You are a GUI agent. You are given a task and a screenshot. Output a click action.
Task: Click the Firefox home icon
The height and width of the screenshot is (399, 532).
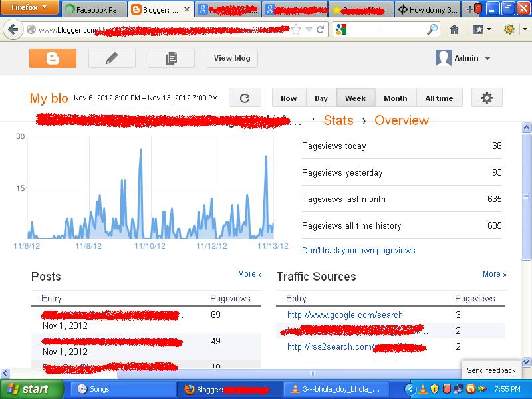coord(454,30)
